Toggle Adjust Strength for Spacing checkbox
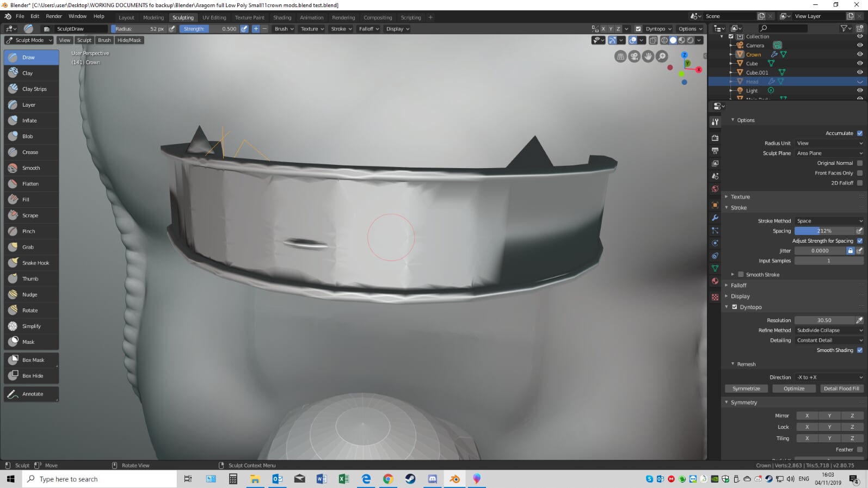Screen dimensions: 868x488 (860, 240)
